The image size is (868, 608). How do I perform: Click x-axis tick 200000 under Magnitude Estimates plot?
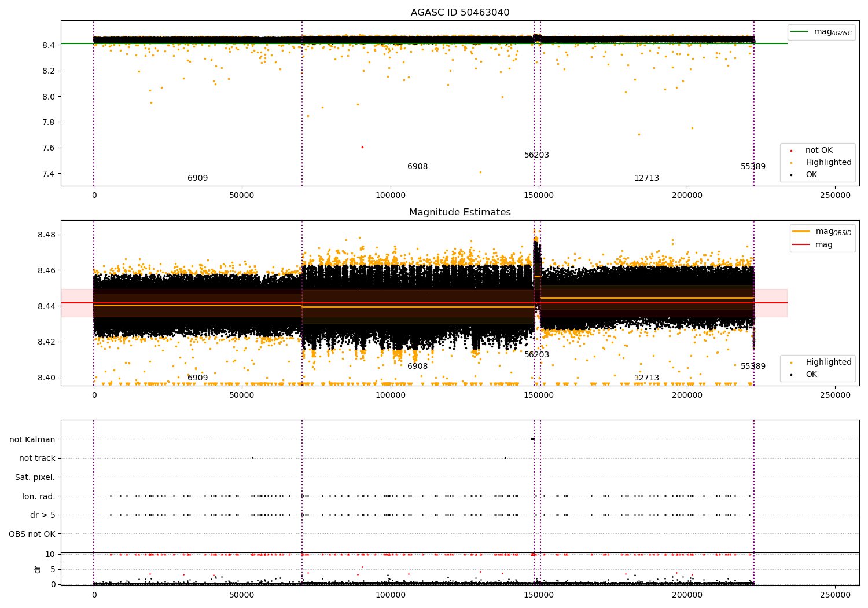click(687, 395)
